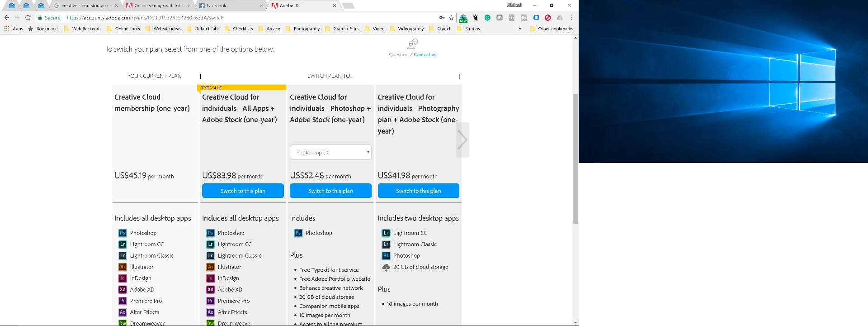868x326 pixels.
Task: Open the Photography bookmark folder
Action: point(302,29)
